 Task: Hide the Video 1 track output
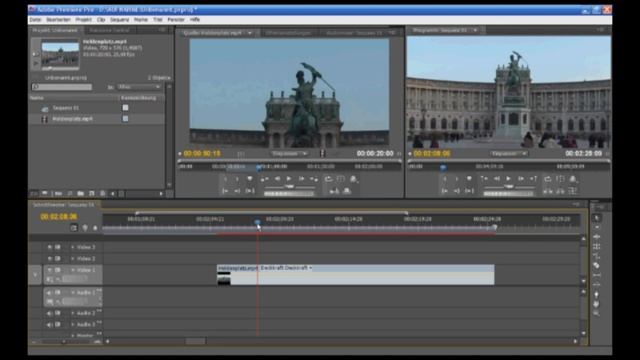[50, 270]
